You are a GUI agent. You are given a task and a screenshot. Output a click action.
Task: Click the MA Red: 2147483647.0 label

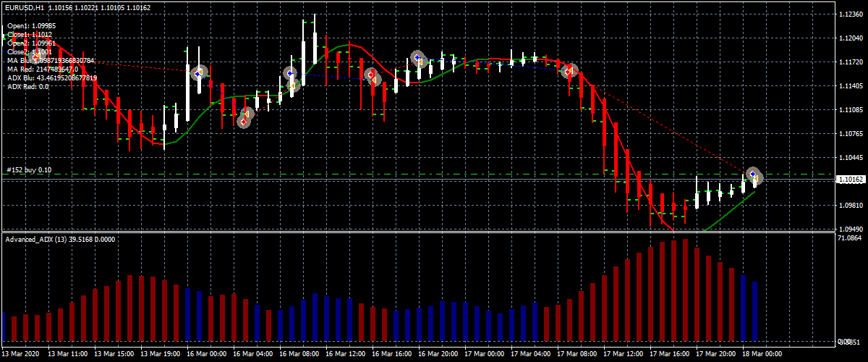[x=43, y=69]
